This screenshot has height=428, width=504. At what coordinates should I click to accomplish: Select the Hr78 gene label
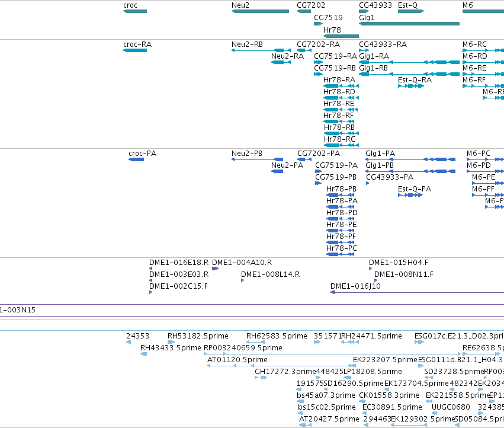(x=332, y=30)
